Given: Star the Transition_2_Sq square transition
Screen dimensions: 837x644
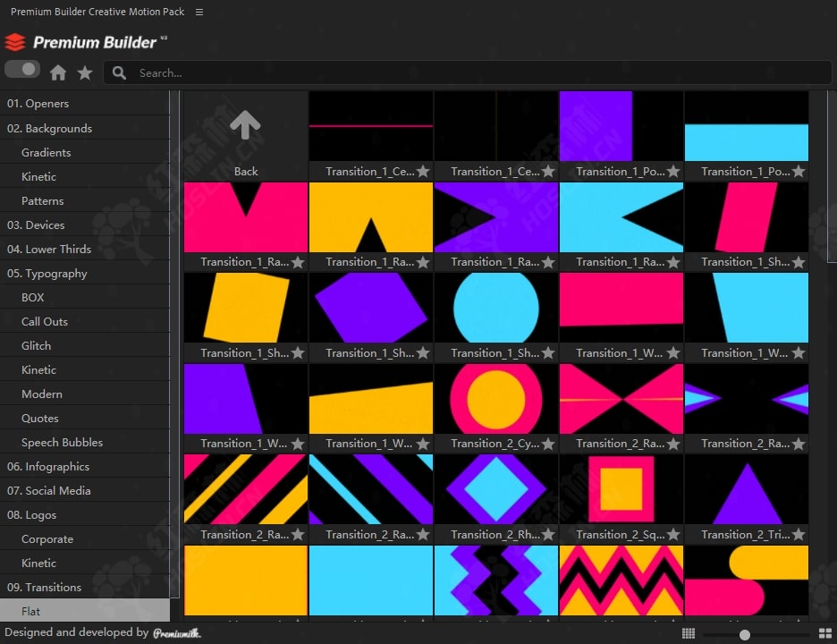Looking at the screenshot, I should (x=673, y=534).
